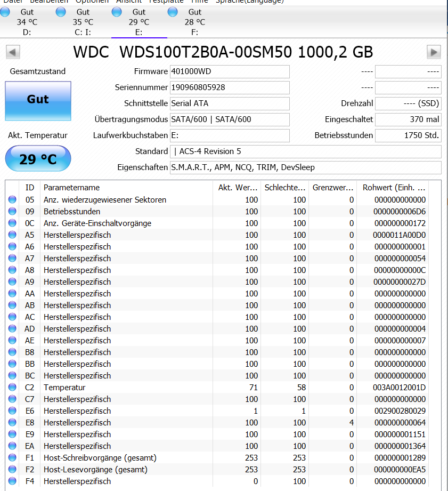Click status icon of row BC
448x491 pixels.
pos(12,375)
